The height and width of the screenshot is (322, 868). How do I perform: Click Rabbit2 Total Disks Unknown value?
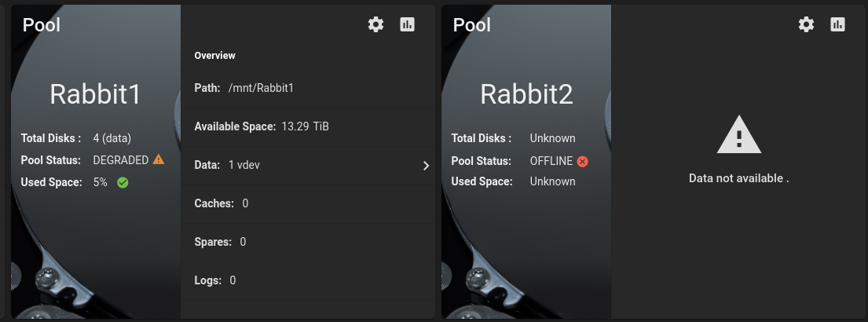[552, 138]
